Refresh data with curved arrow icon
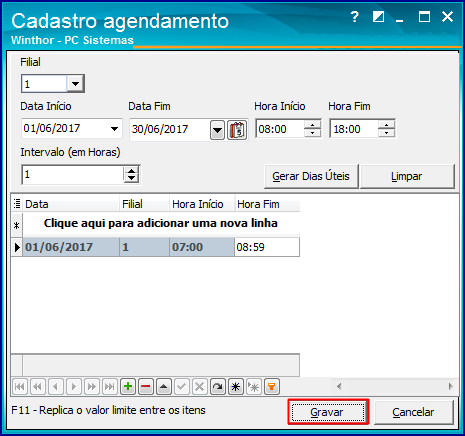The height and width of the screenshot is (436, 465). (x=218, y=387)
